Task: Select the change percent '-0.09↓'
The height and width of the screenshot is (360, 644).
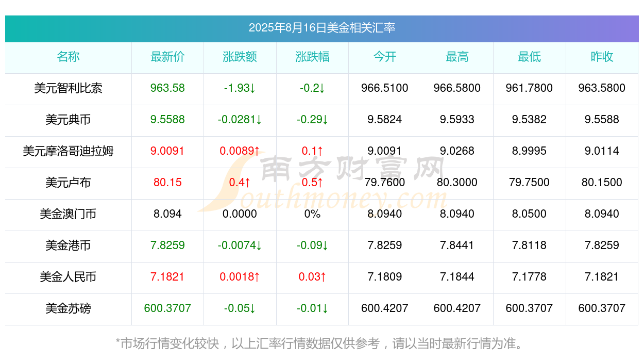Action: point(312,246)
